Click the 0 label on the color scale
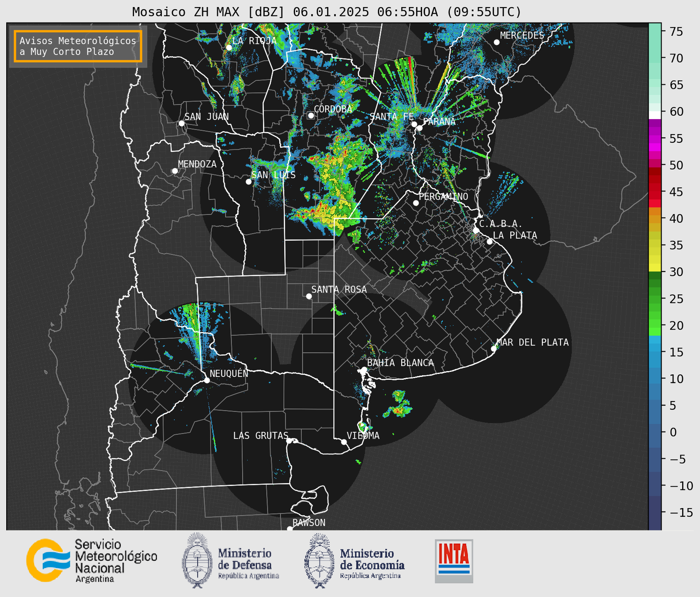 (673, 432)
